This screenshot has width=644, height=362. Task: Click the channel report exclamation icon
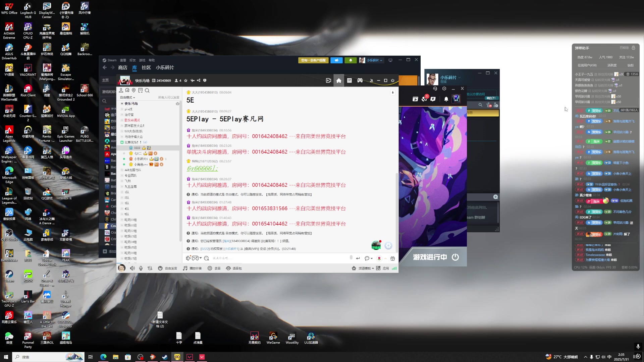(x=205, y=80)
